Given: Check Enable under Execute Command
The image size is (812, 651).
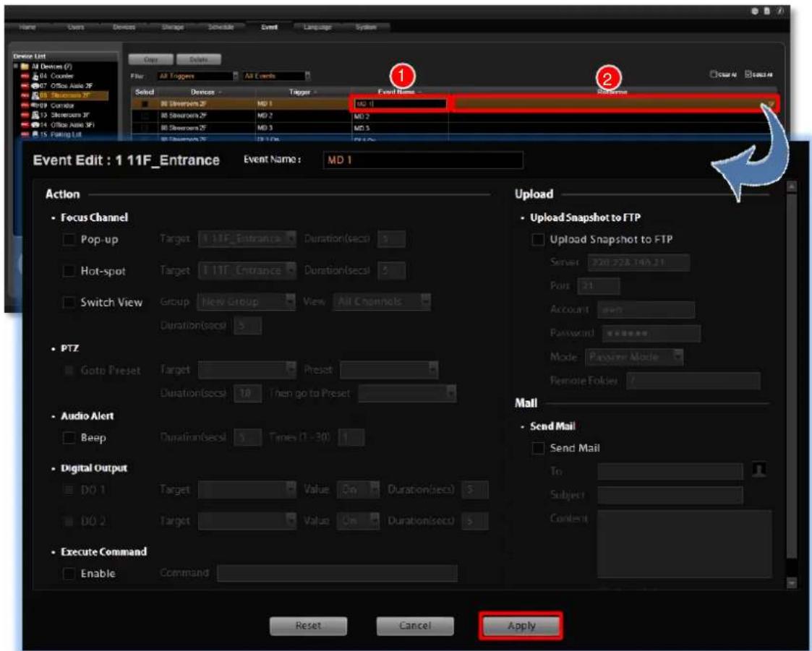Looking at the screenshot, I should coord(69,574).
